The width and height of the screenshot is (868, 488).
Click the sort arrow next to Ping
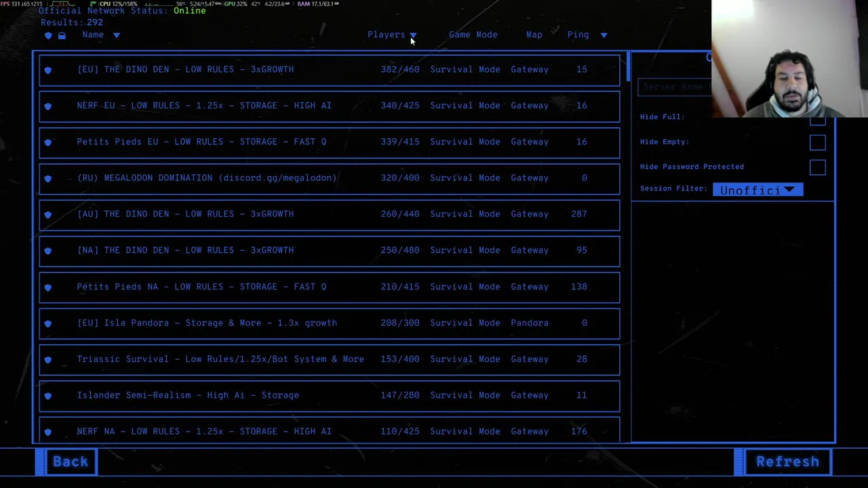coord(604,35)
